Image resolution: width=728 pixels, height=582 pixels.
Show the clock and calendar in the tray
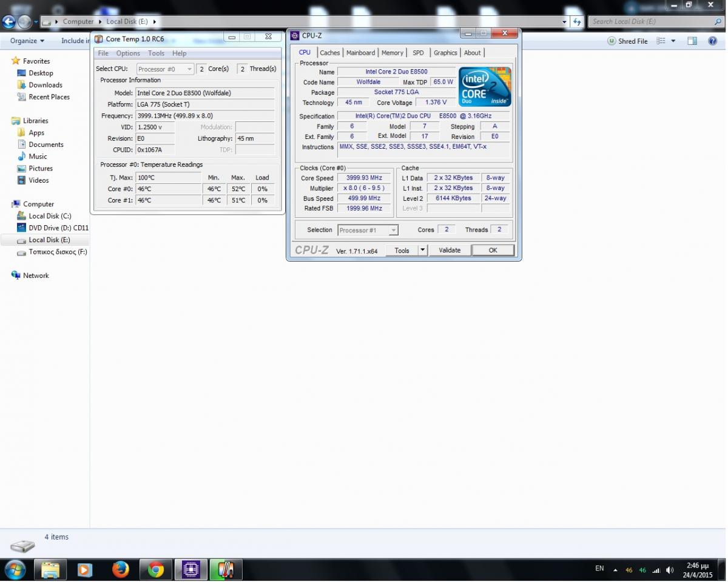[698, 570]
